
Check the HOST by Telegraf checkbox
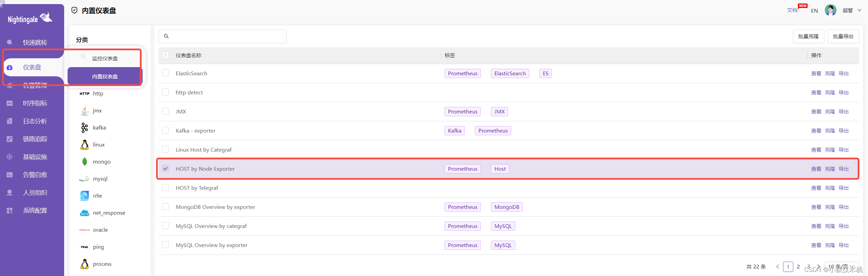coord(165,187)
